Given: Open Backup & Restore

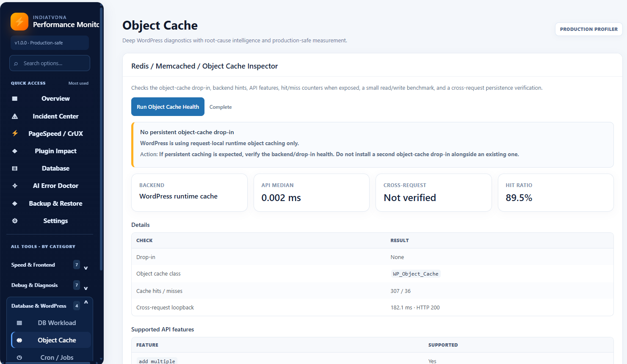Looking at the screenshot, I should [x=50, y=204].
